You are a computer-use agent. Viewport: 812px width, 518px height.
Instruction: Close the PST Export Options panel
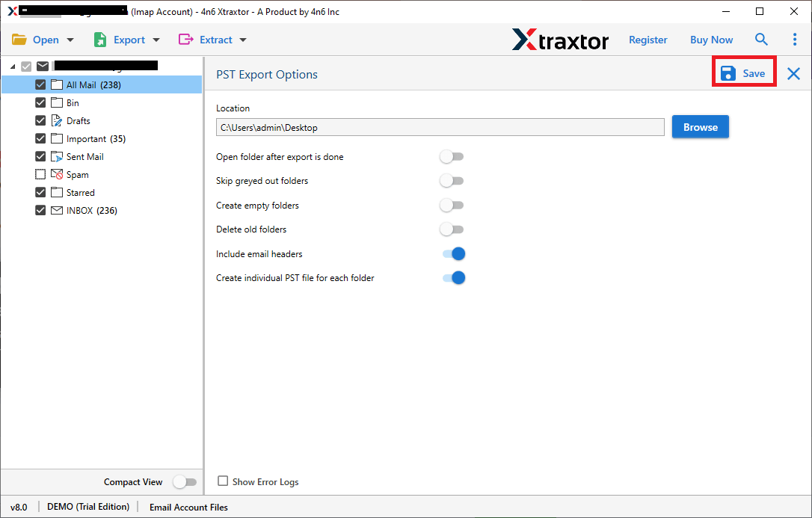pos(793,73)
